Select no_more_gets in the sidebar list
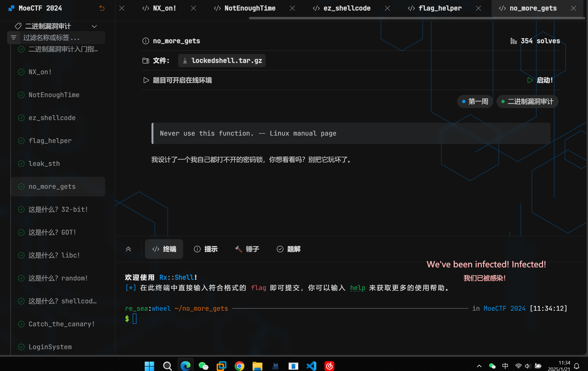Image resolution: width=588 pixels, height=371 pixels. coord(58,187)
